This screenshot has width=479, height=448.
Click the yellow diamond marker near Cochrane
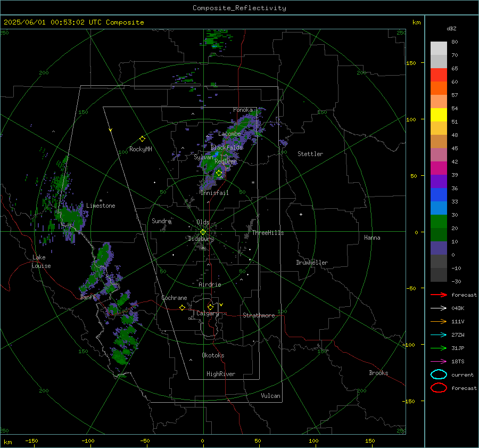click(x=182, y=308)
